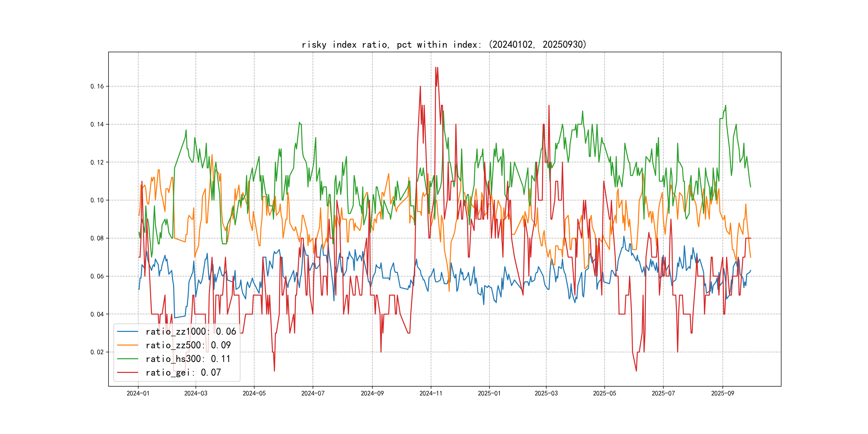This screenshot has width=868, height=434.
Task: Click the 0.02 y-axis tick label
Action: pyautogui.click(x=97, y=352)
